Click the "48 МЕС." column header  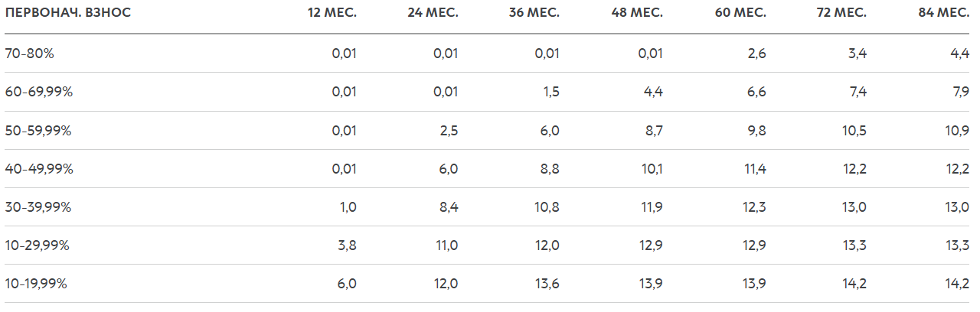tap(637, 14)
